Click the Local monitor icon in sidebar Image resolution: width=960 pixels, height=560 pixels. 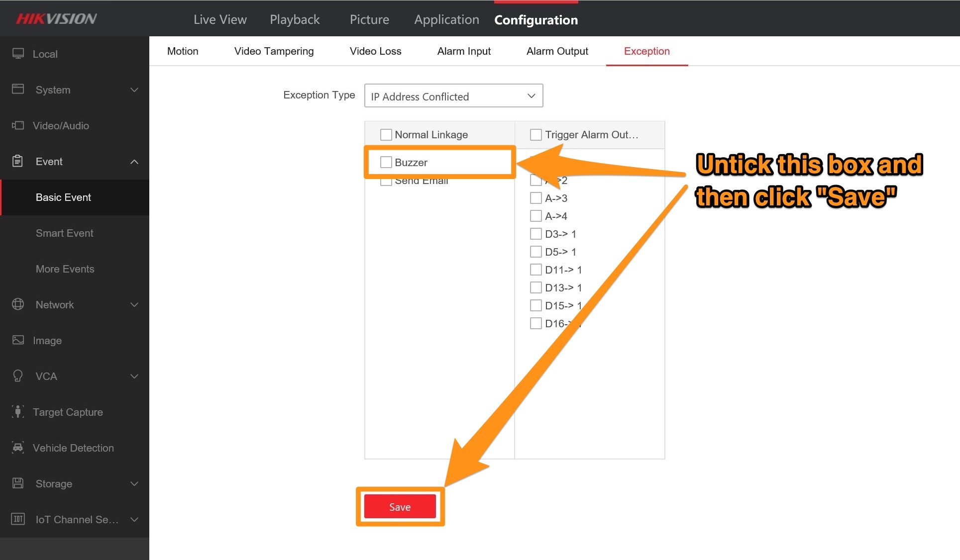[18, 54]
